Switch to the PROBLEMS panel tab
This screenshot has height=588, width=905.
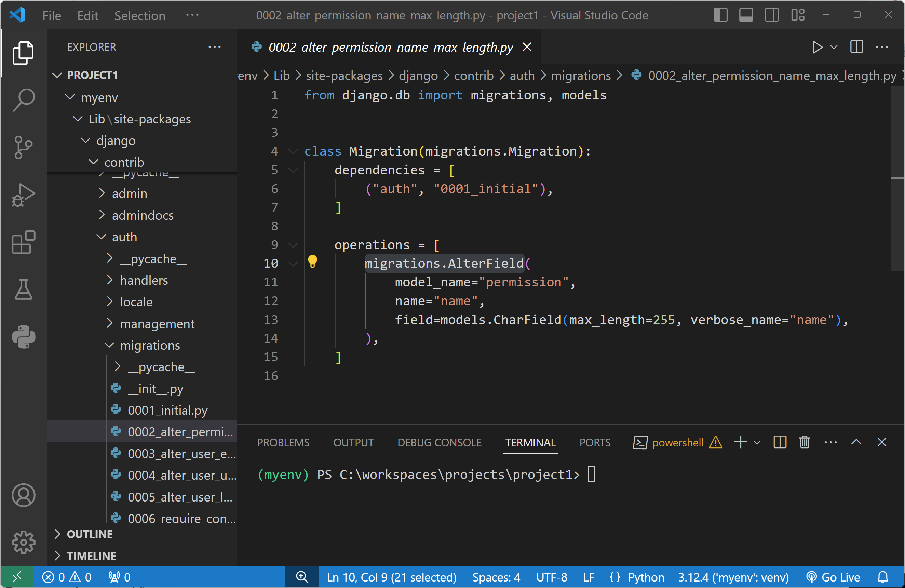[283, 443]
